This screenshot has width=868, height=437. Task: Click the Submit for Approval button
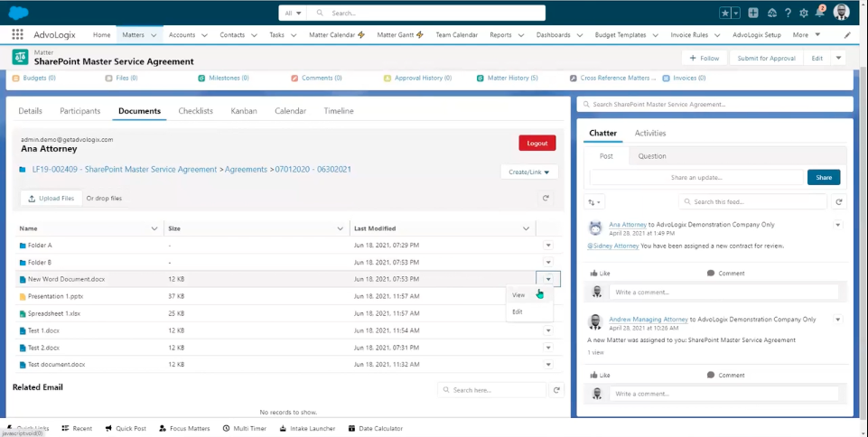pyautogui.click(x=766, y=58)
